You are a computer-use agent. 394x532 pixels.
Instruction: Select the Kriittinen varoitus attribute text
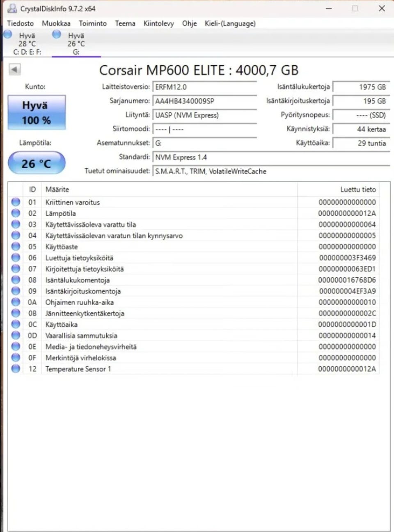click(x=73, y=202)
